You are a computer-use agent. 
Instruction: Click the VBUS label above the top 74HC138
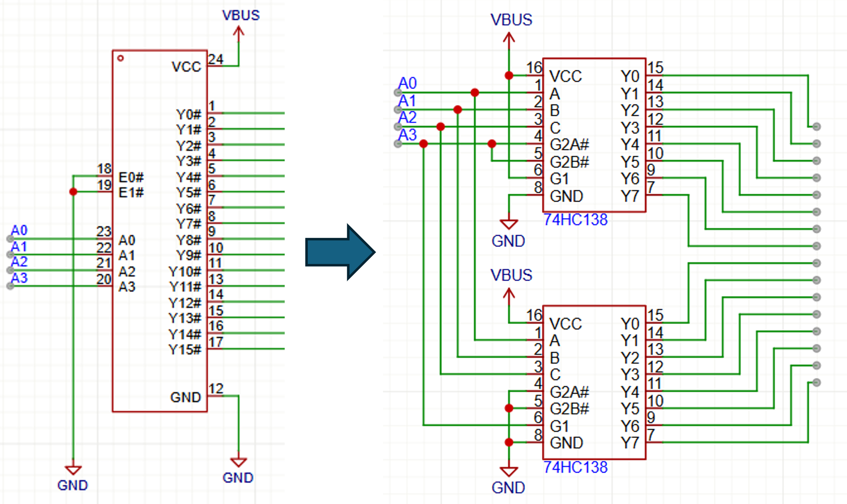coord(511,20)
